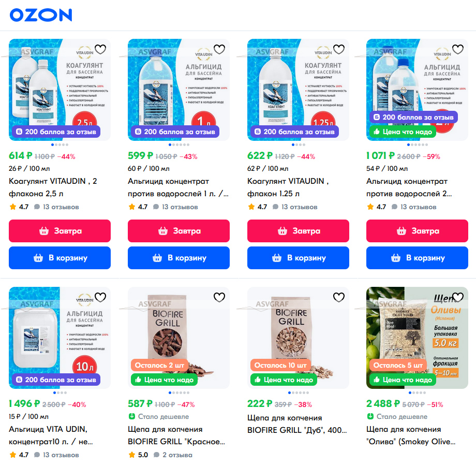The image size is (476, 466).
Task: Click В корзину under 1 071 ₽ product
Action: coord(417,258)
